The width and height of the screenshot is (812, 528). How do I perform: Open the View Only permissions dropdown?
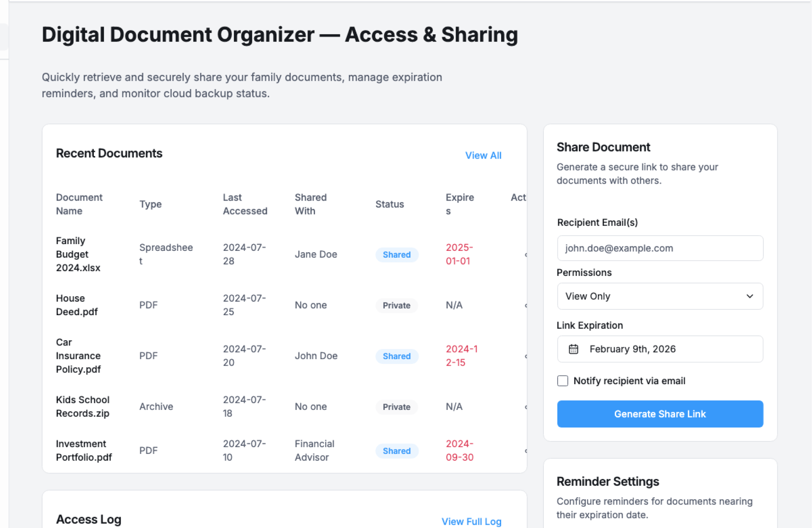pyautogui.click(x=659, y=296)
